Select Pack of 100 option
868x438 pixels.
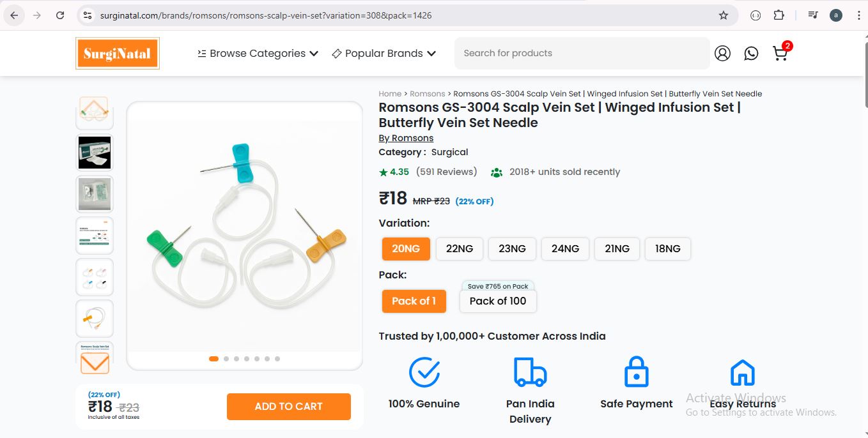(x=497, y=301)
